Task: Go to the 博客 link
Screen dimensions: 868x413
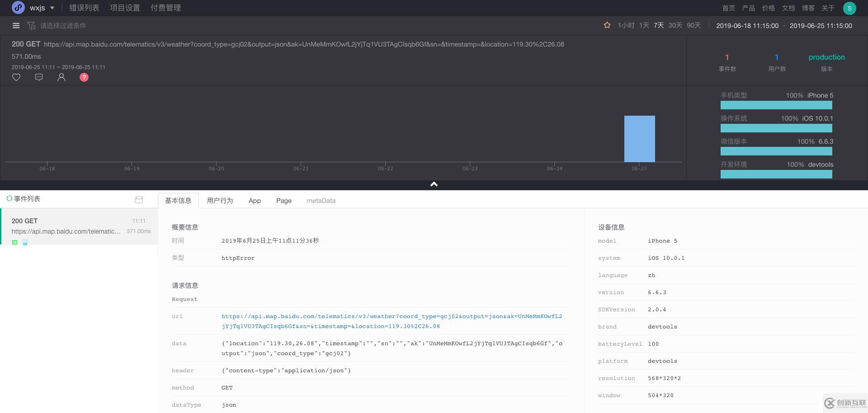Action: (808, 8)
